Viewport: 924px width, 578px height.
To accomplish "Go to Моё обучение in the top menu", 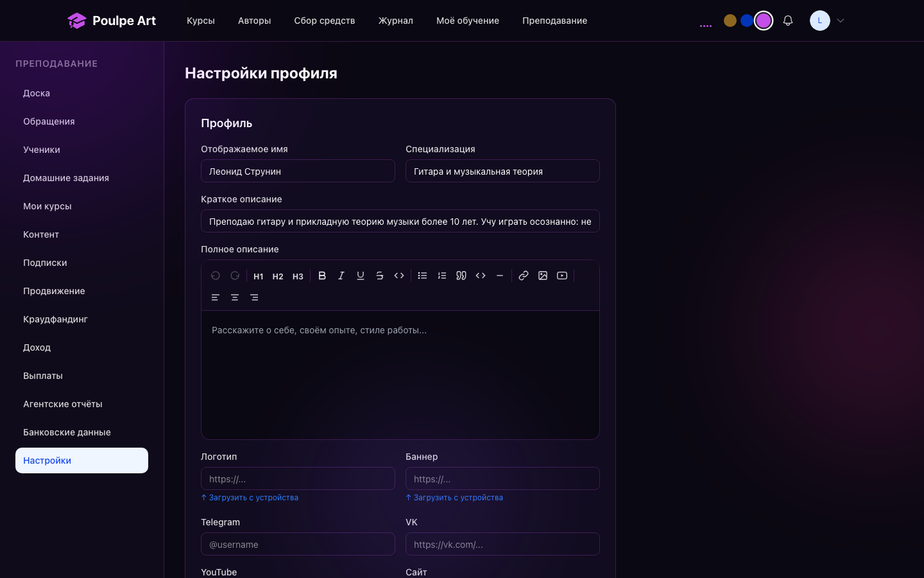I will 468,21.
